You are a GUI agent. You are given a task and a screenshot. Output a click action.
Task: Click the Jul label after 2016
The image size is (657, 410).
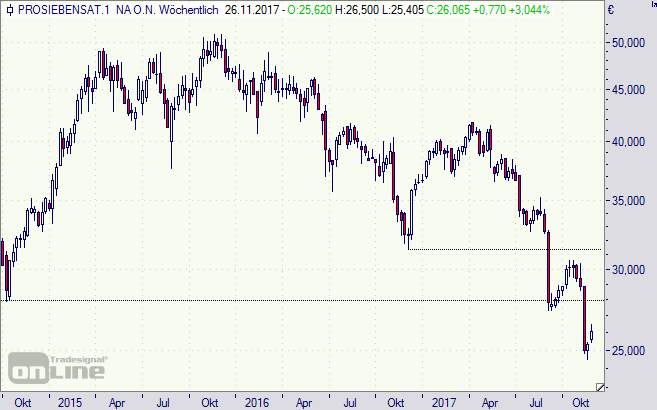pos(350,402)
